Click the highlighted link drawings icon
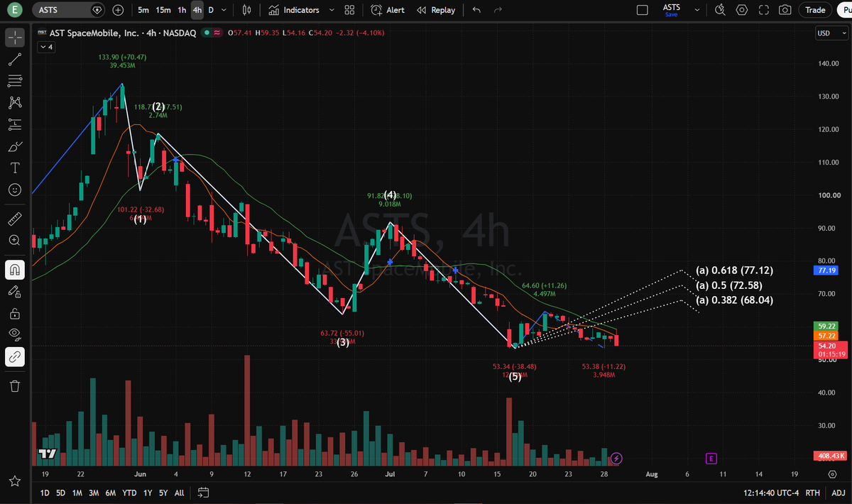 15,357
